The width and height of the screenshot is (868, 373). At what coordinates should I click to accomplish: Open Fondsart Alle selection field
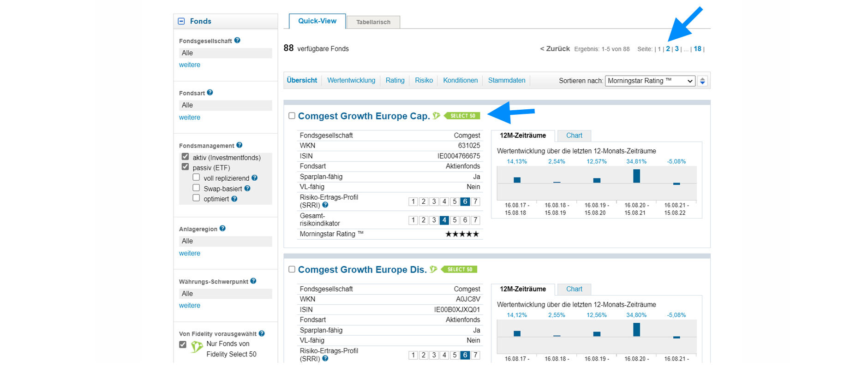[x=226, y=105]
